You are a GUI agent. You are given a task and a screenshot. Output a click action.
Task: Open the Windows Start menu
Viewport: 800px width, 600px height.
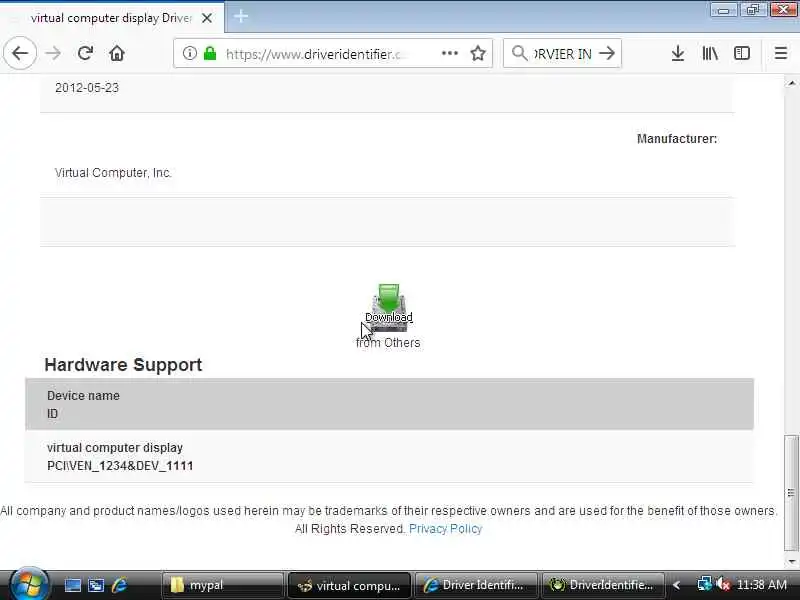[29, 584]
